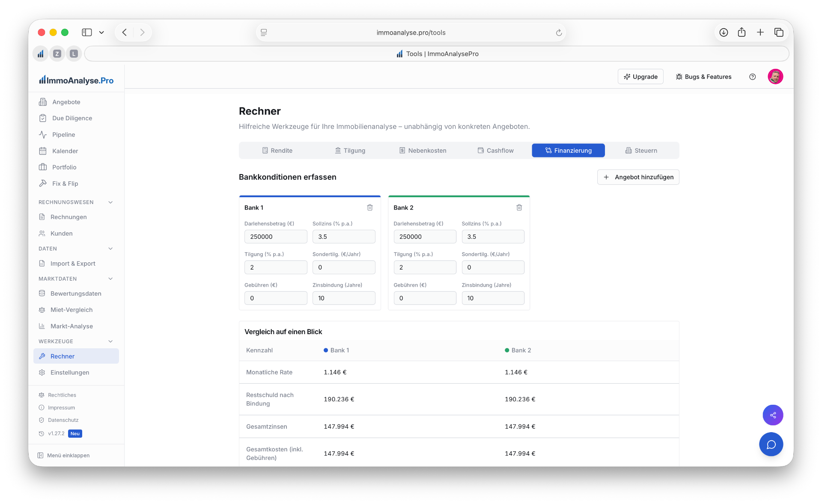The height and width of the screenshot is (504, 822).
Task: Click the ImmoAnalyse.Pro logo
Action: [76, 80]
